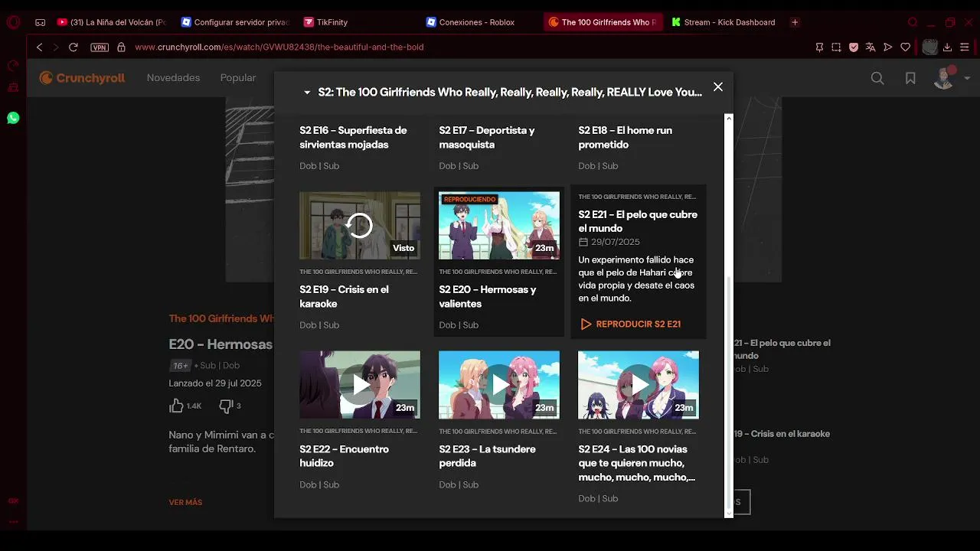Open title S2 E23 – La tsundere perdida
Screen dimensions: 980x551
[486, 456]
